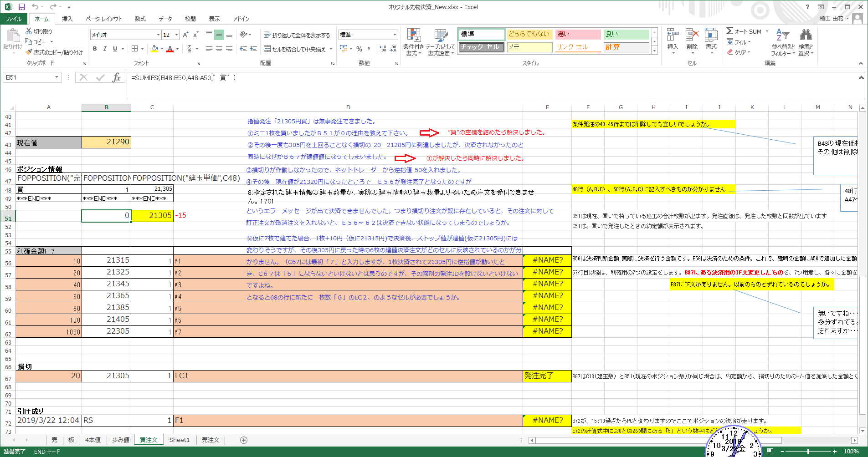Toggle wrap text (折り返して全体を表示する)

pyautogui.click(x=297, y=35)
